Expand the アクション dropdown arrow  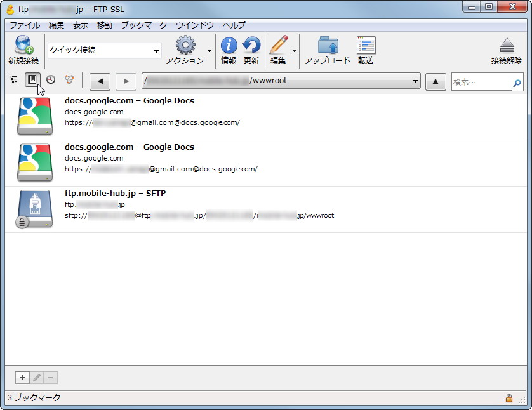point(209,51)
